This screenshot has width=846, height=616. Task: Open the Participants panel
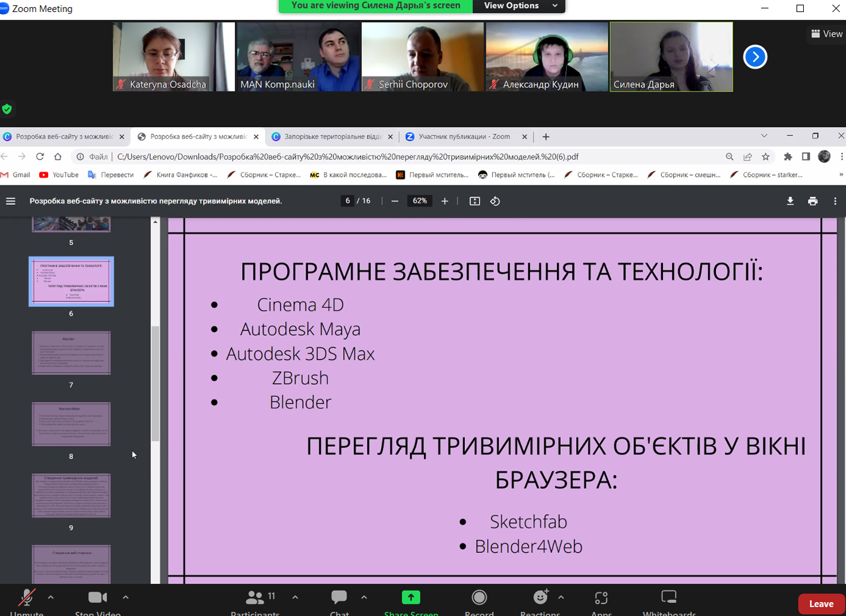pyautogui.click(x=255, y=597)
